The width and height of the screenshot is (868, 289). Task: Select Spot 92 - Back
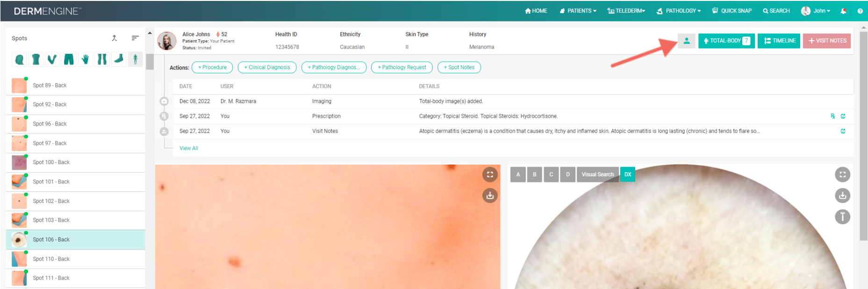pos(75,105)
